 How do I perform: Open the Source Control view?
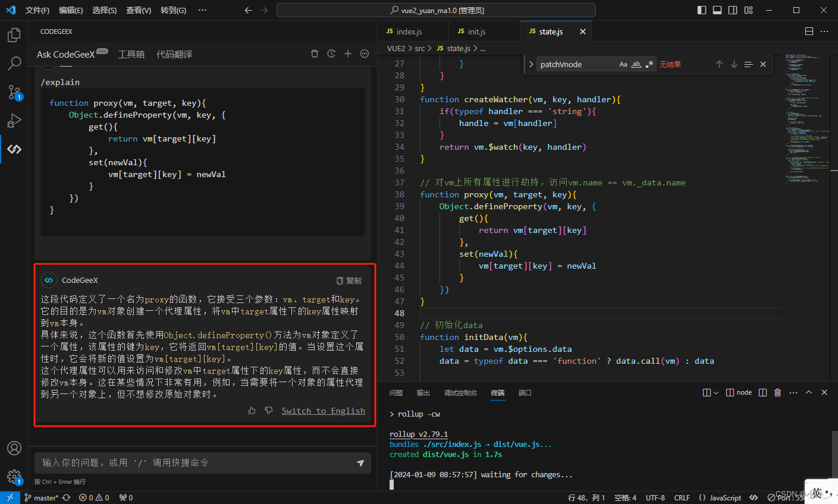14,92
